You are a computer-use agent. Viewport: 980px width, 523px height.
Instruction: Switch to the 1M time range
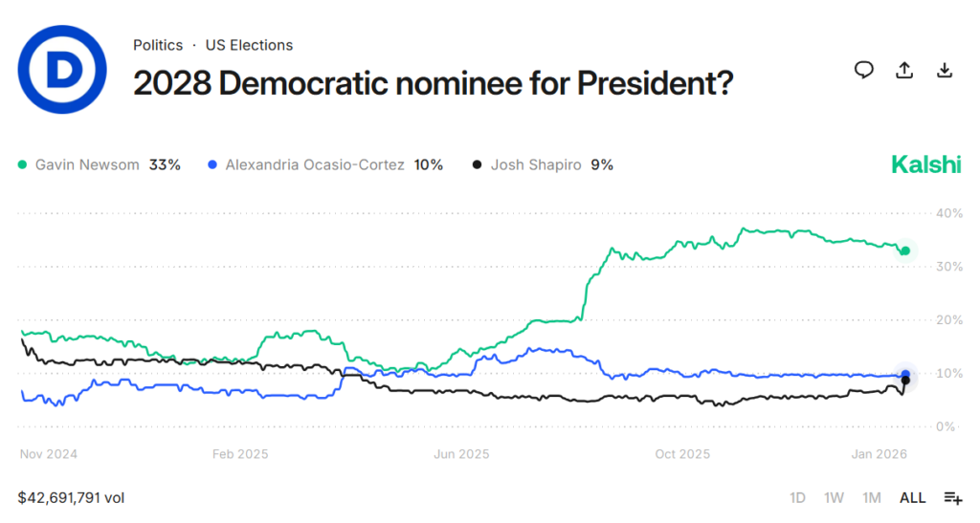tap(871, 497)
